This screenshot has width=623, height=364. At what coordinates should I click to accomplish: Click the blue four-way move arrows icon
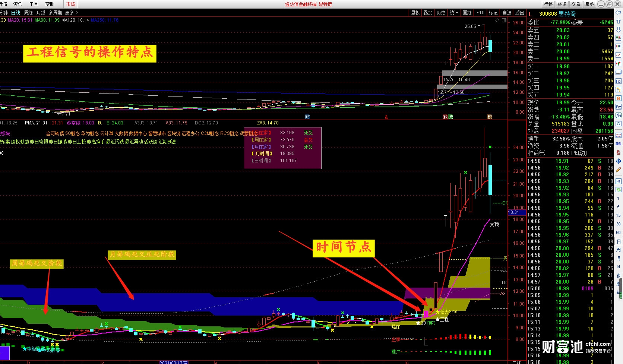pos(619,161)
